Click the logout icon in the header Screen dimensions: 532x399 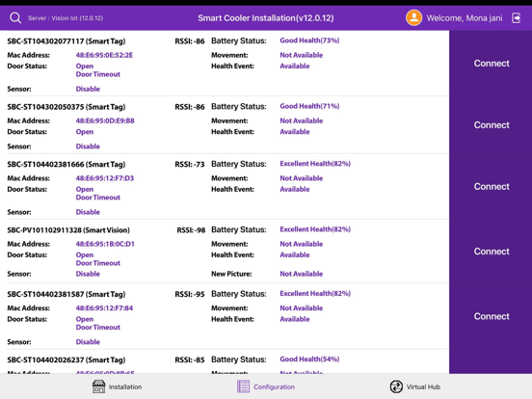516,17
